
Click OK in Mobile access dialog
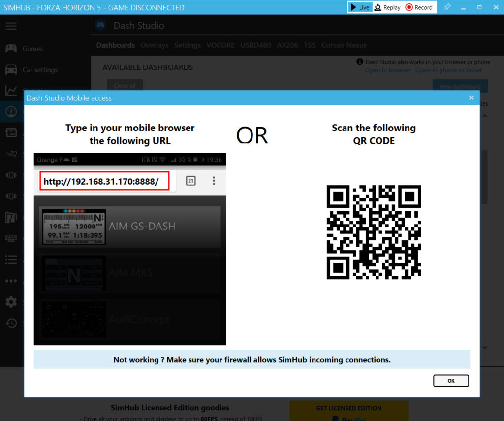(x=451, y=381)
